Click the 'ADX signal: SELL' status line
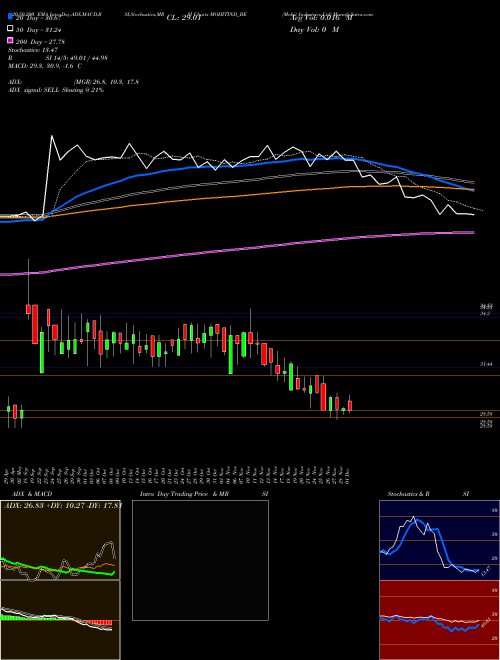The height and width of the screenshot is (660, 500). pos(56,90)
